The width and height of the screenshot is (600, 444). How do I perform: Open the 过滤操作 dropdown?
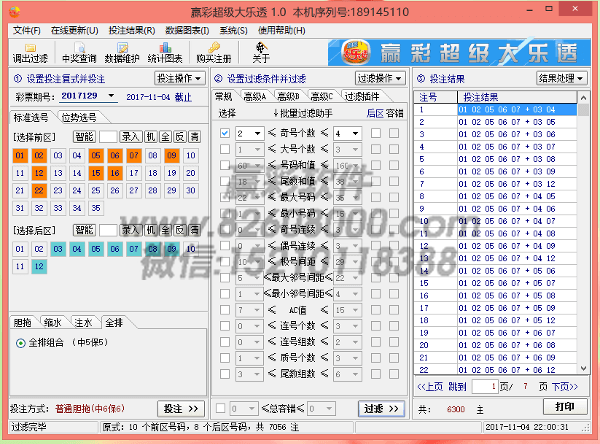[380, 78]
